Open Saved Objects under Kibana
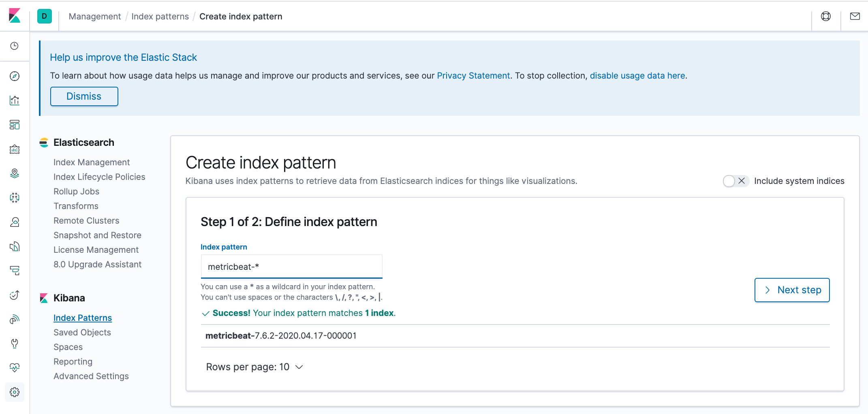Screen dimensions: 868x414 click(x=82, y=333)
